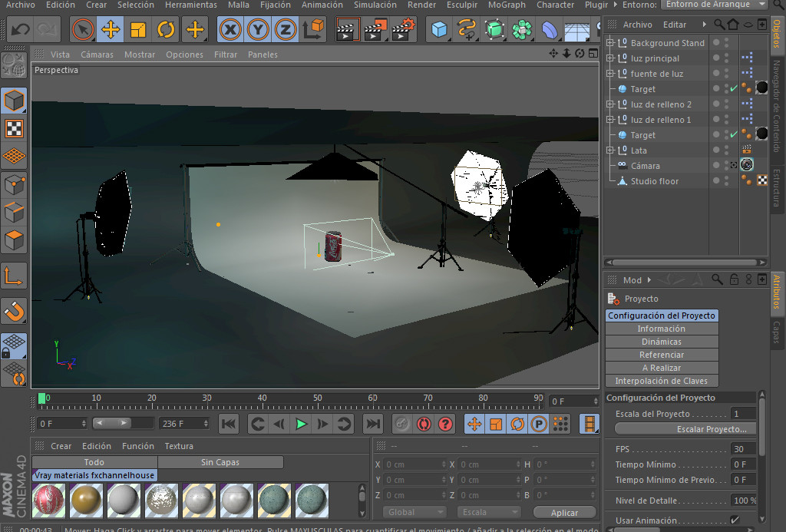Click the Undo arrow icon
The image size is (786, 532).
(19, 29)
